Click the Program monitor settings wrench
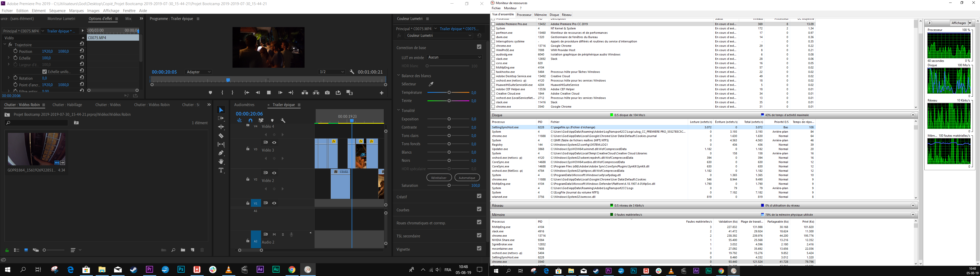980x276 pixels. tap(352, 72)
